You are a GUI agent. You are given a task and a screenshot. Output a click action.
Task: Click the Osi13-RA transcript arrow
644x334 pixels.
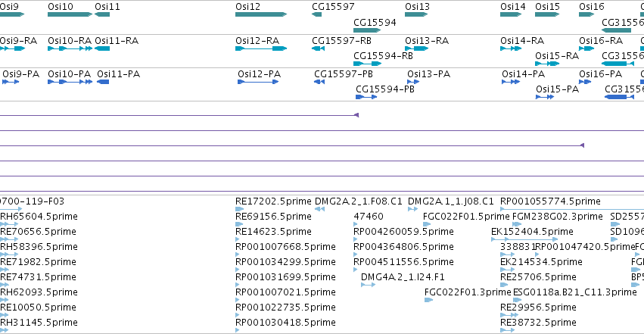416,48
